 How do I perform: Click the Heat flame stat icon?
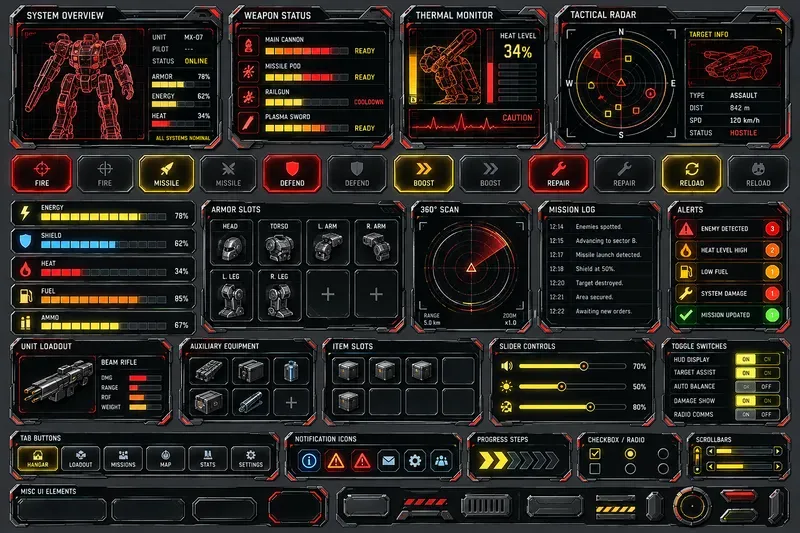[25, 268]
